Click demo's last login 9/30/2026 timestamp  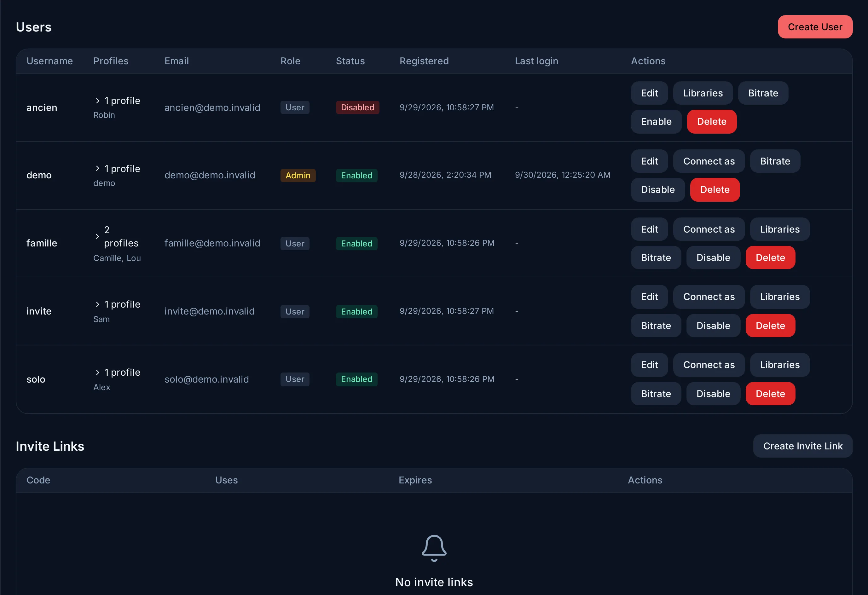click(563, 175)
